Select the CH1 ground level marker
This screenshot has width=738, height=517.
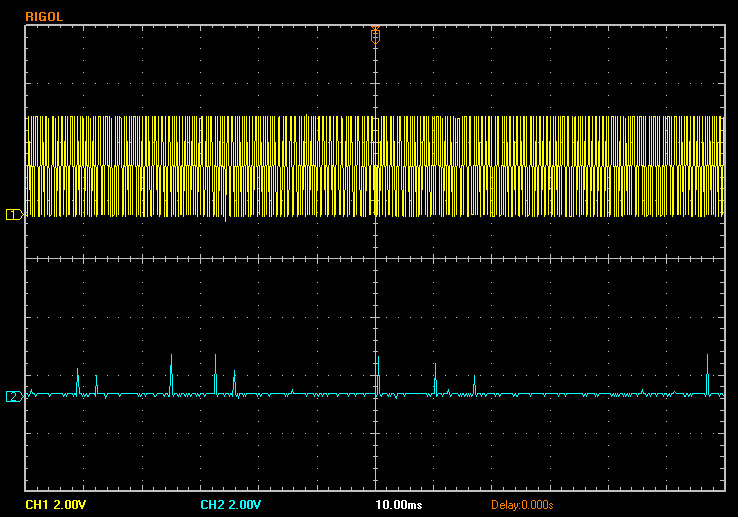pos(13,214)
